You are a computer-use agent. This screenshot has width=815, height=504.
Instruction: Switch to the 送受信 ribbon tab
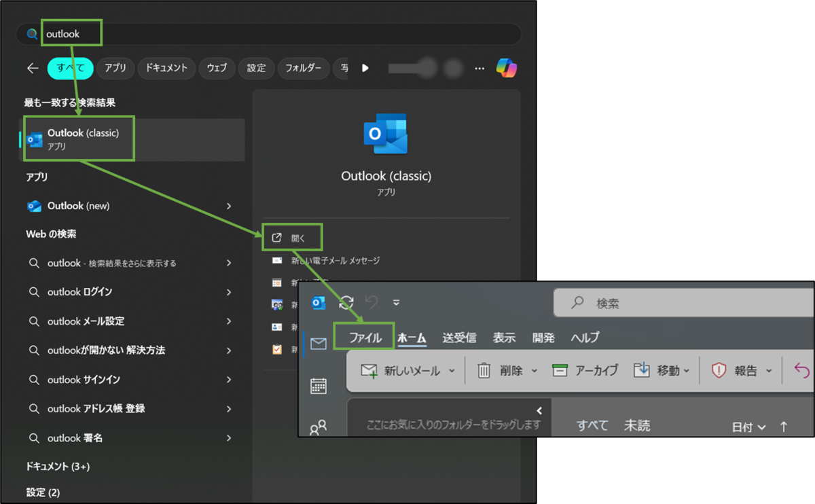tap(459, 338)
